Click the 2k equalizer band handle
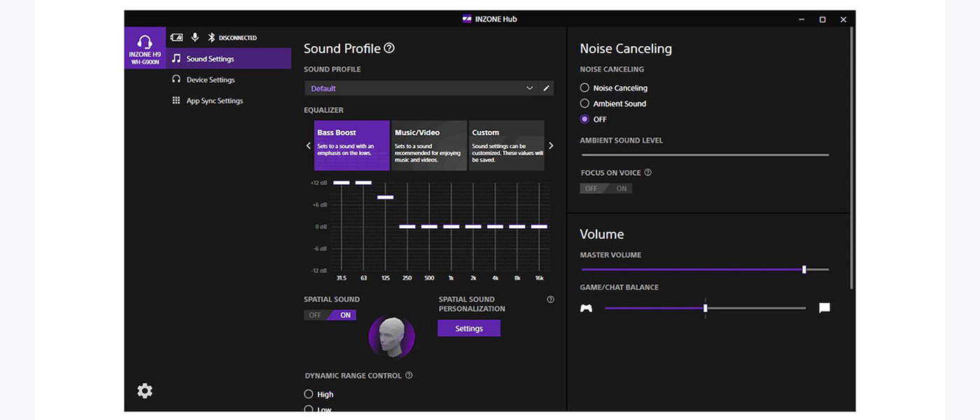This screenshot has width=980, height=420. (473, 227)
